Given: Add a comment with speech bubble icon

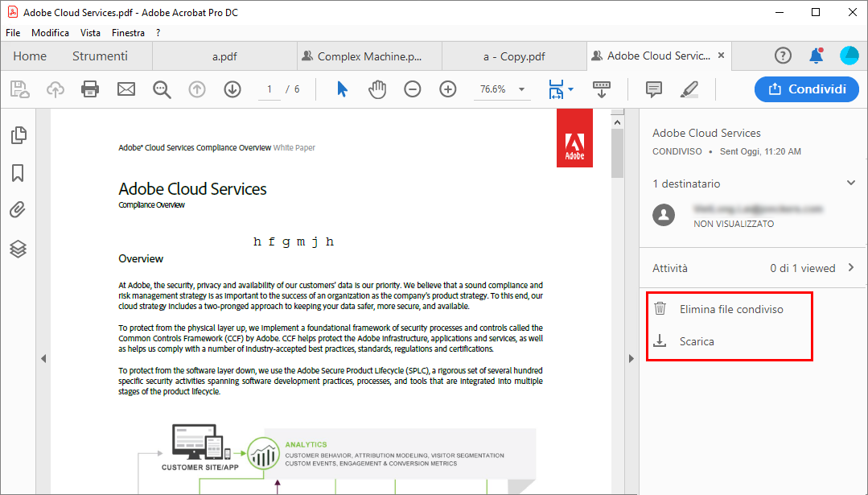Looking at the screenshot, I should [654, 89].
